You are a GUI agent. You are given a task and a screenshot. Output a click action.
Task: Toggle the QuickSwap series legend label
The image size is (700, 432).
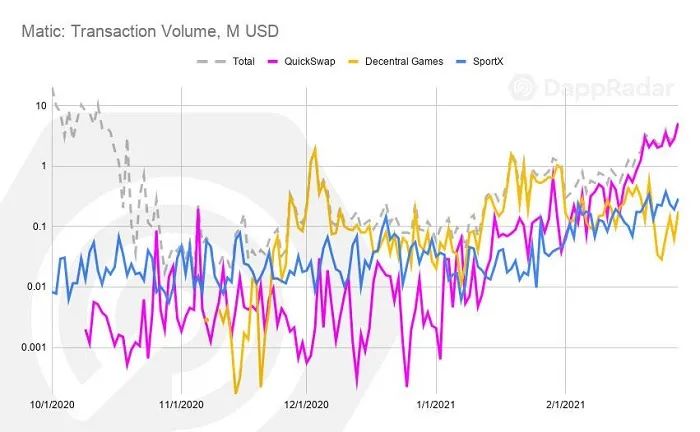[310, 62]
